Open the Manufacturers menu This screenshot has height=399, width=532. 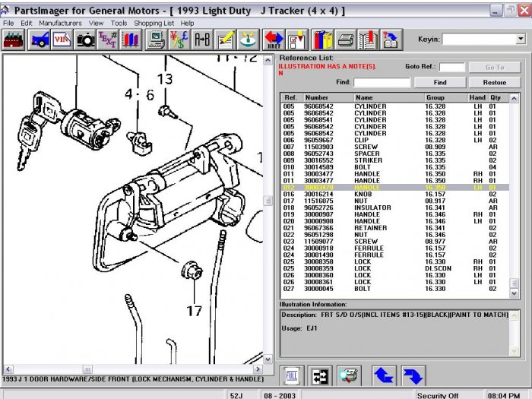pos(60,23)
